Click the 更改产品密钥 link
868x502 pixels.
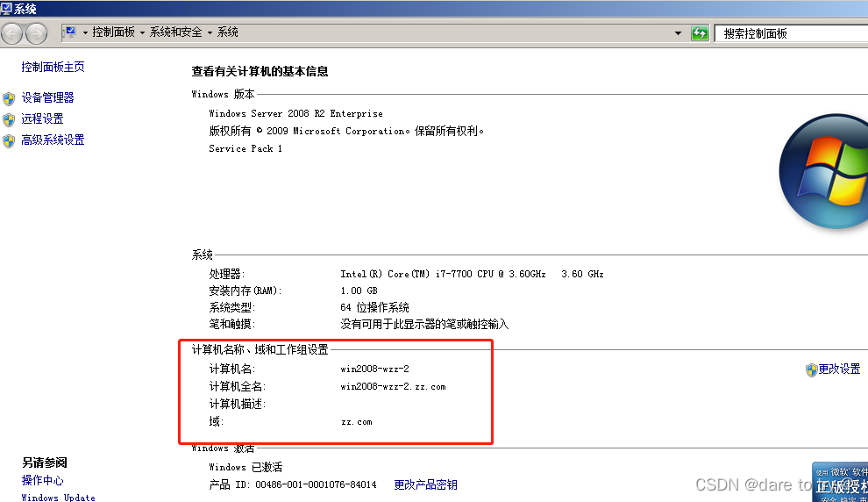click(x=426, y=484)
